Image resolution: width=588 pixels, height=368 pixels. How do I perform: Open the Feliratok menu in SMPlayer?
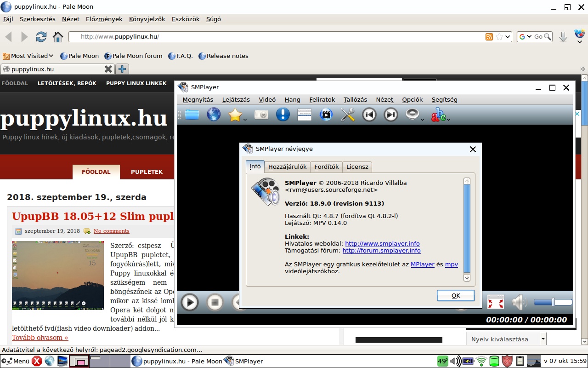[322, 99]
